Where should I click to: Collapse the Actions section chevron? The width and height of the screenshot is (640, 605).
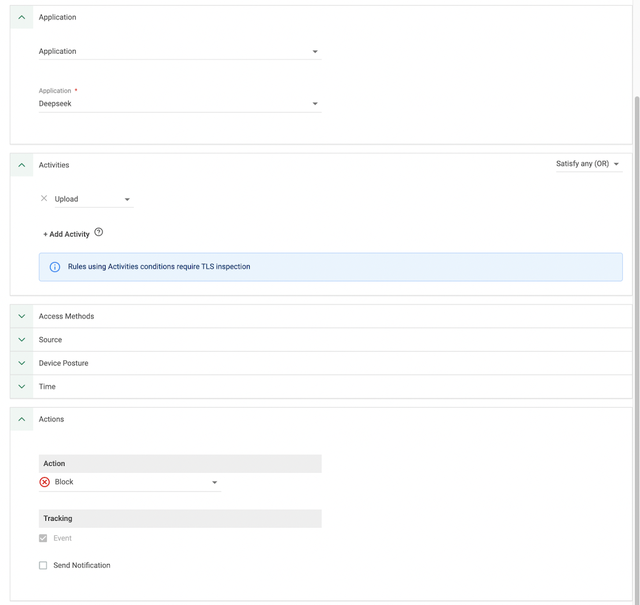tap(22, 419)
